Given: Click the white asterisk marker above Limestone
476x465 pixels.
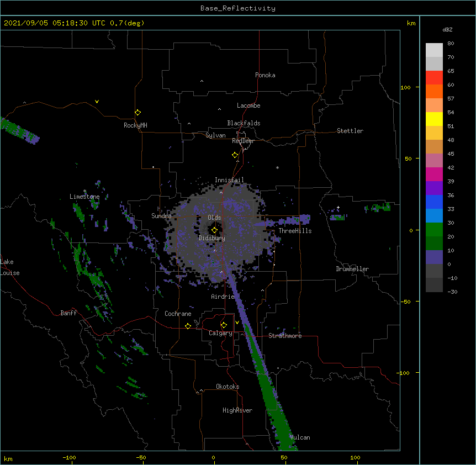Looking at the screenshot, I should click(x=85, y=191).
